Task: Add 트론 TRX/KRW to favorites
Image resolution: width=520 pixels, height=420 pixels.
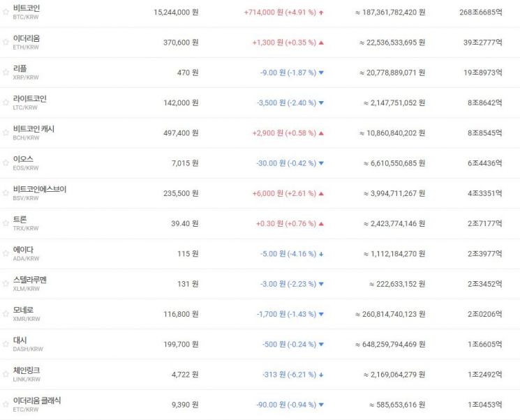Action: click(6, 223)
